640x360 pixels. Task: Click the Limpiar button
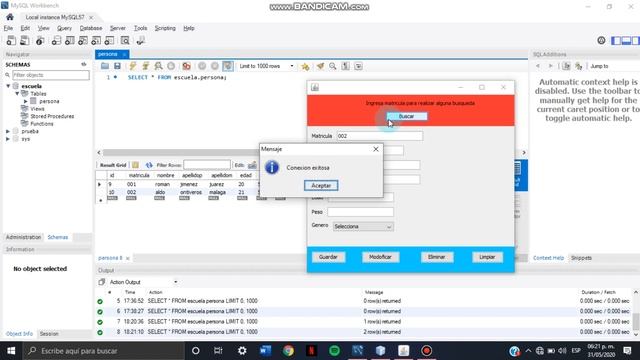(x=487, y=257)
